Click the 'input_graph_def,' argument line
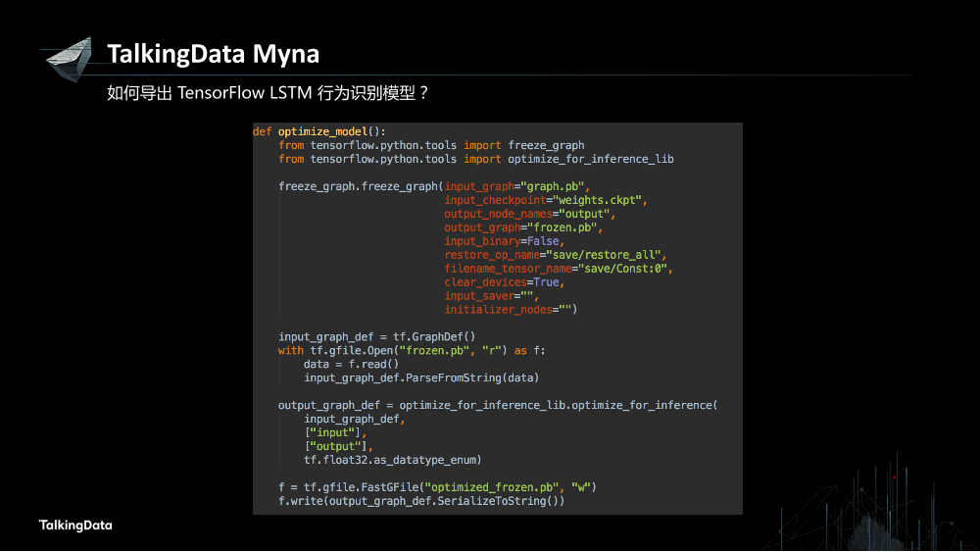The image size is (980, 552). (355, 420)
